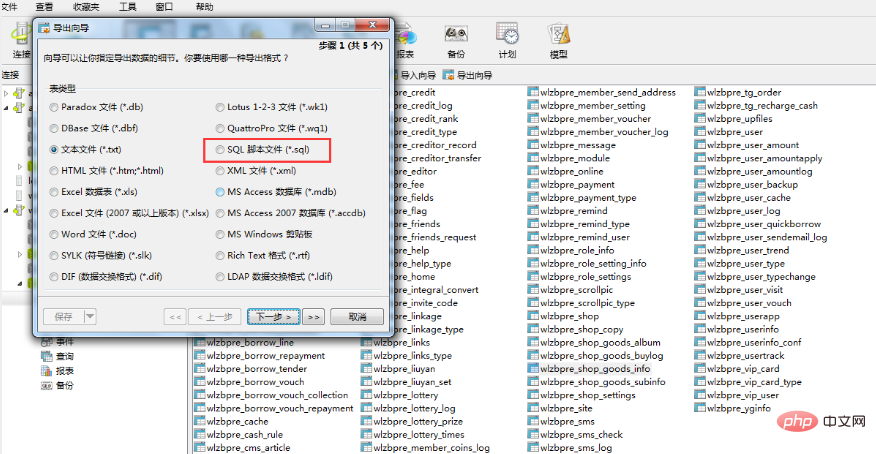Collapse the second connection tree node

click(6, 107)
